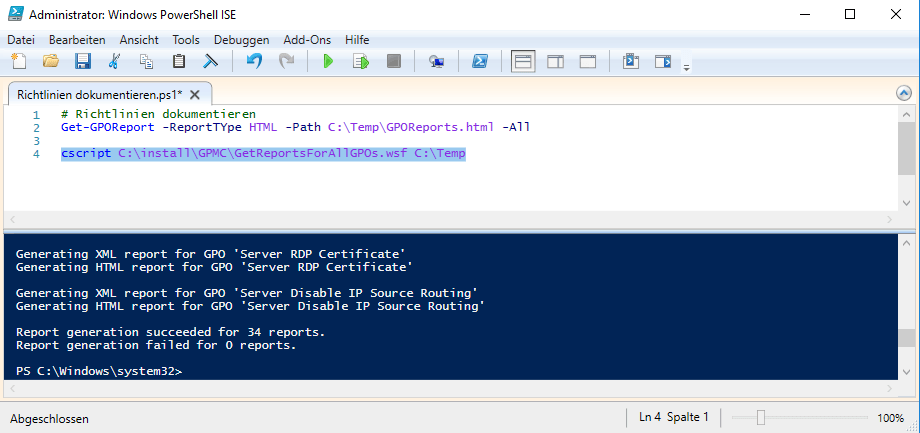Run script with green play button
Screen dimensions: 920x433
[x=327, y=62]
